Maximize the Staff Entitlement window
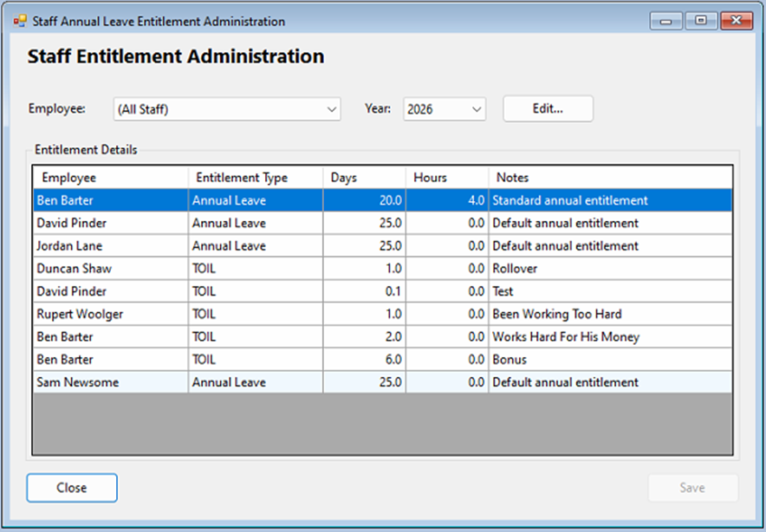Viewport: 766px width, 532px height. (x=701, y=21)
